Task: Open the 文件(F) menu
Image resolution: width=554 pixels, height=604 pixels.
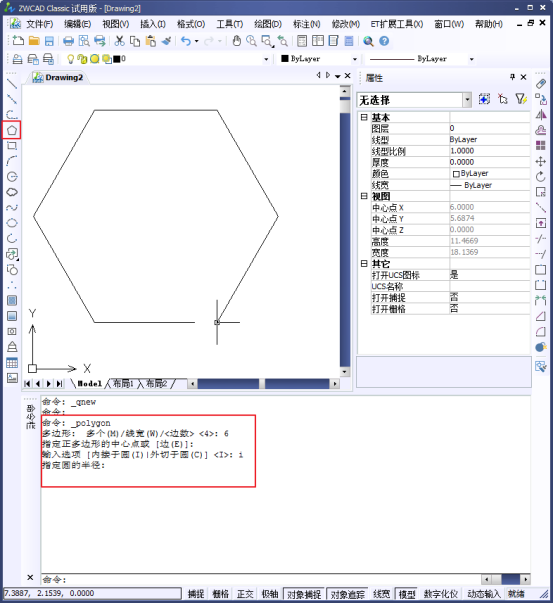Action: [39, 24]
